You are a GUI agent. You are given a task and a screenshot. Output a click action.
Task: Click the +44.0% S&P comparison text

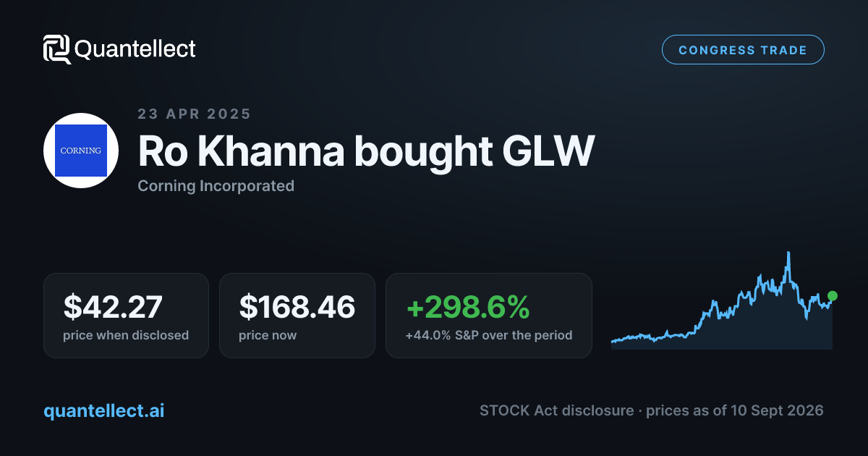[489, 335]
